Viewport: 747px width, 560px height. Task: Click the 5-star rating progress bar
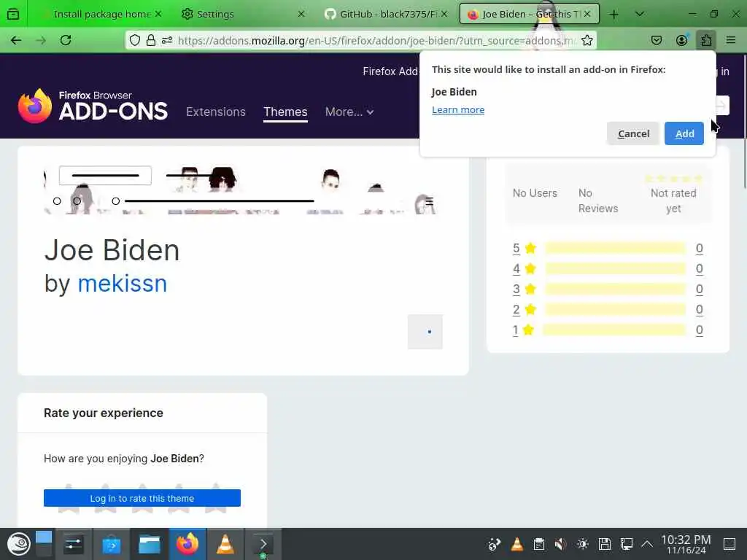[615, 248]
